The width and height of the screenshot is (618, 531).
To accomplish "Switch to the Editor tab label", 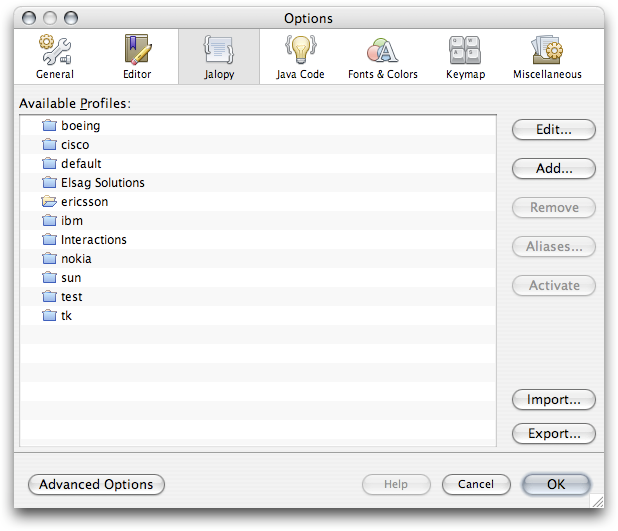I will coord(137,74).
